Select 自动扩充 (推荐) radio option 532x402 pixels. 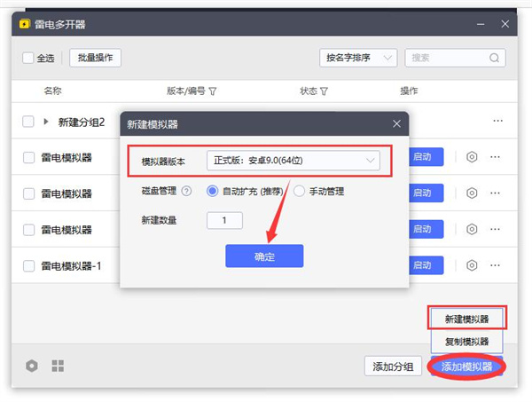pyautogui.click(x=213, y=191)
